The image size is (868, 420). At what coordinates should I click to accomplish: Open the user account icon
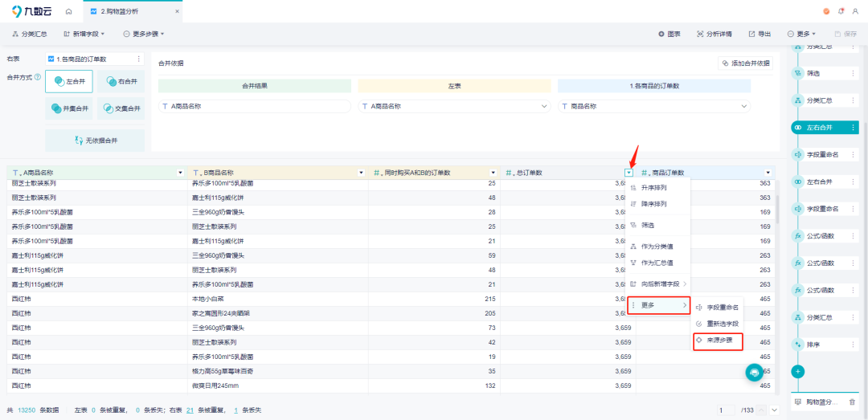pyautogui.click(x=855, y=11)
